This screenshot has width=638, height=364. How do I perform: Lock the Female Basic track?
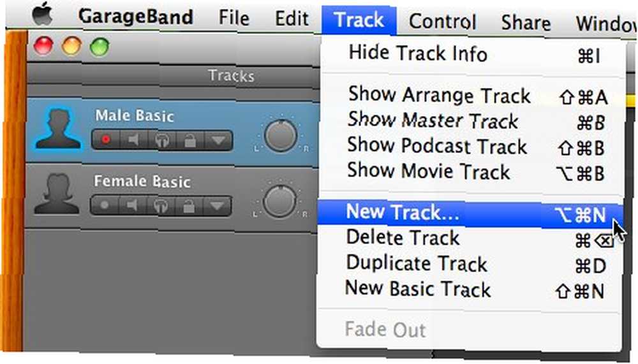pyautogui.click(x=189, y=206)
